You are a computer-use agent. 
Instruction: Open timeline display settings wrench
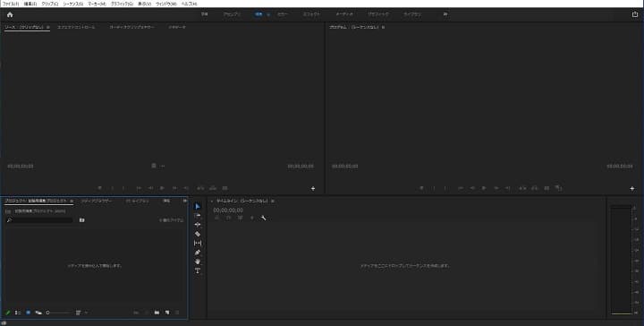263,218
